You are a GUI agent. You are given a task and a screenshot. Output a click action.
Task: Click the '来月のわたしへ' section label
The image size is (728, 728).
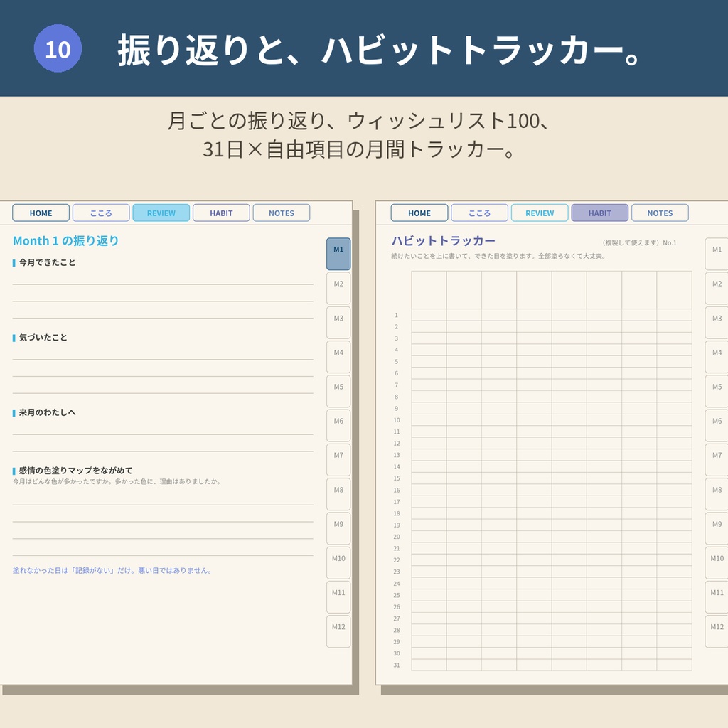pos(47,412)
